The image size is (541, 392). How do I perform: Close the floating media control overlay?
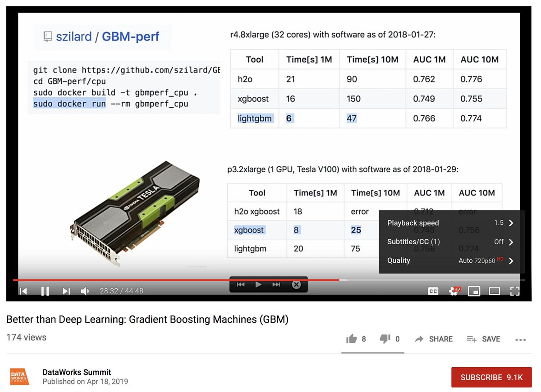(296, 285)
